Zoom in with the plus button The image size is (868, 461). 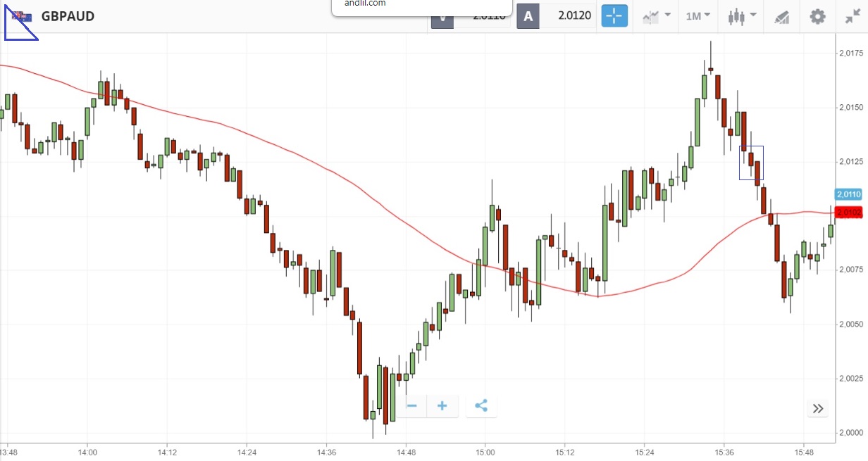442,406
